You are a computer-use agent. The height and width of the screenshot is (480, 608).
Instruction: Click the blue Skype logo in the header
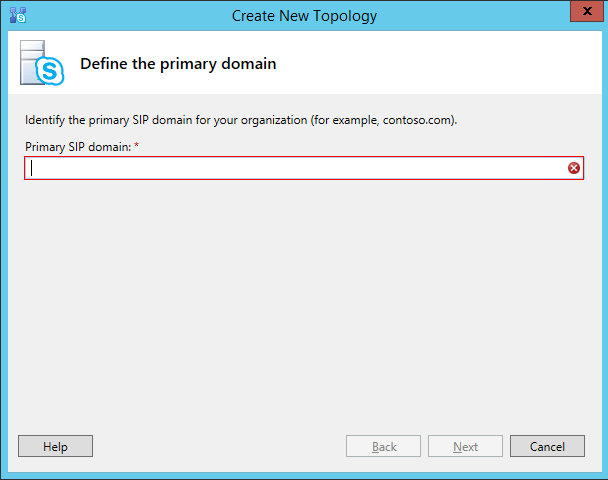[48, 72]
